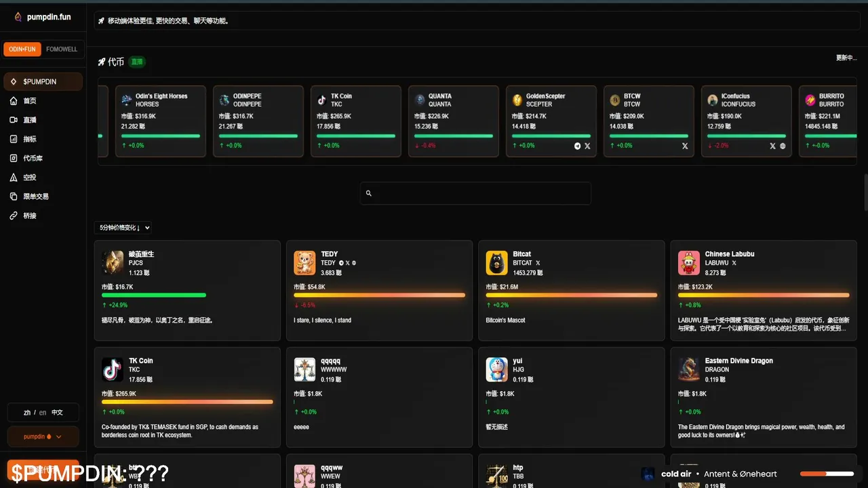
Task: Click the music player progress bar
Action: 827,474
